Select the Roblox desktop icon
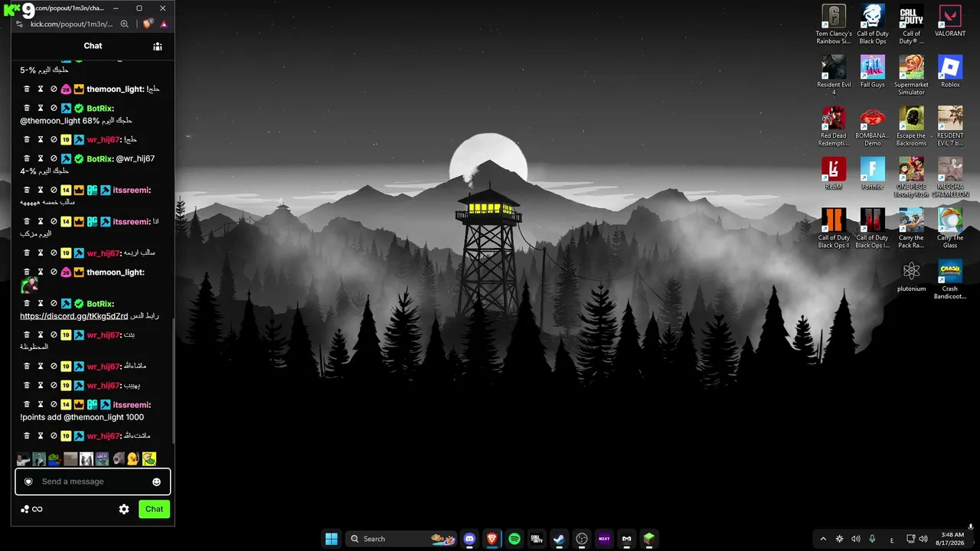 (x=950, y=72)
